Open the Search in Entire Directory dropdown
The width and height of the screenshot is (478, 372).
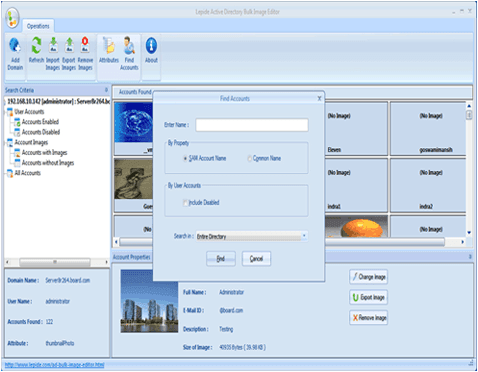[x=252, y=236]
